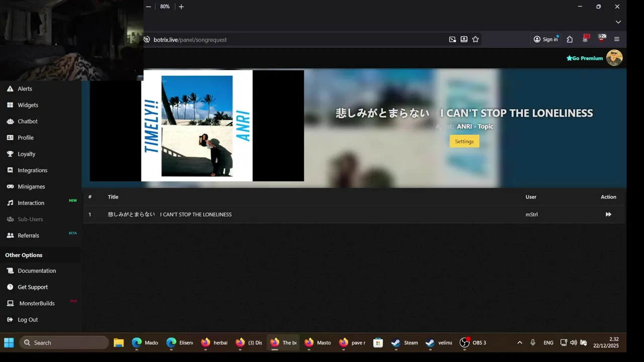Click the Integrations sidebar icon

tap(10, 170)
